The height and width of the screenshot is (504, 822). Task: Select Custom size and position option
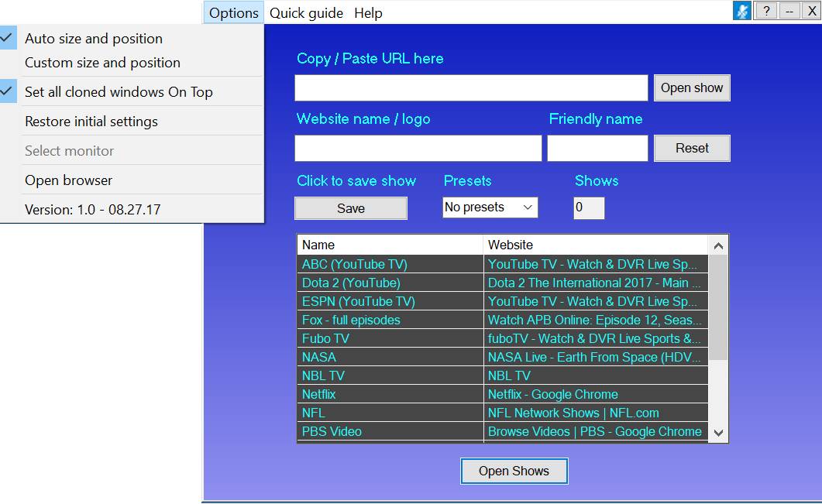132,63
